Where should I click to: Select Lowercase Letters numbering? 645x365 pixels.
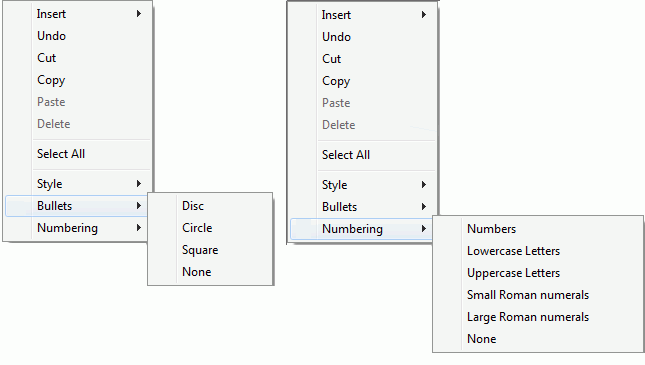[538, 251]
